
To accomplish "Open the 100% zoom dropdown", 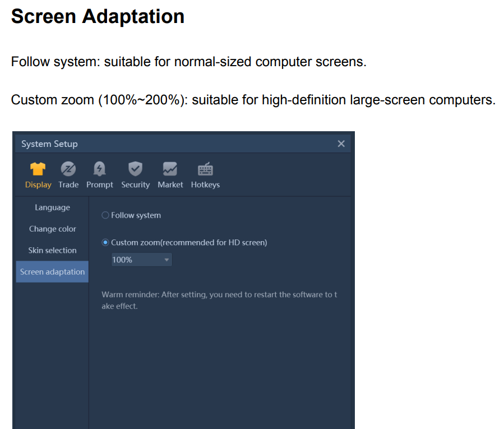I will tap(141, 260).
